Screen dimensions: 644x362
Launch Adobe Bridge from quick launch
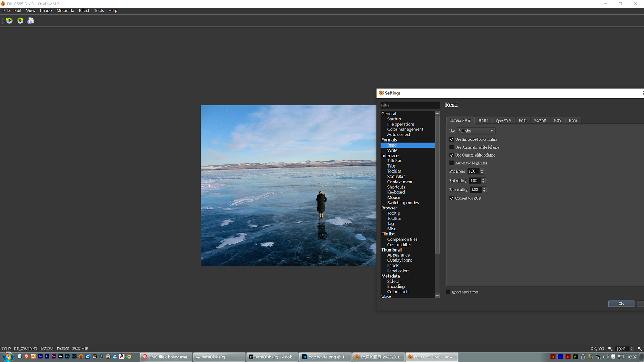click(60, 356)
